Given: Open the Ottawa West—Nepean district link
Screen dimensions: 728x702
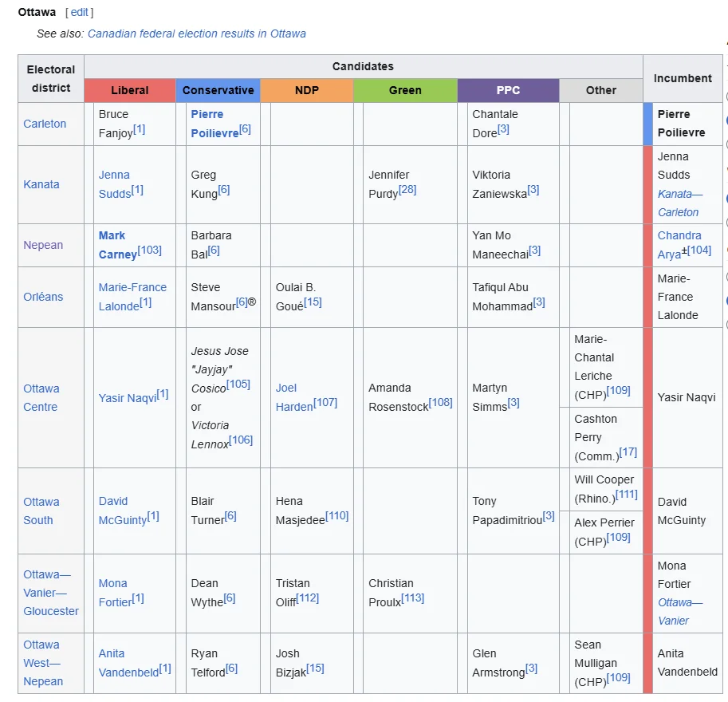Looking at the screenshot, I should pos(43,663).
